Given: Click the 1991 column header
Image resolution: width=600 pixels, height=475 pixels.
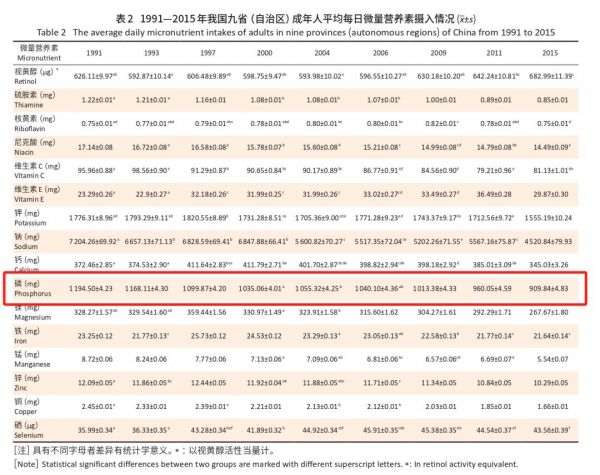Looking at the screenshot, I should tap(93, 52).
